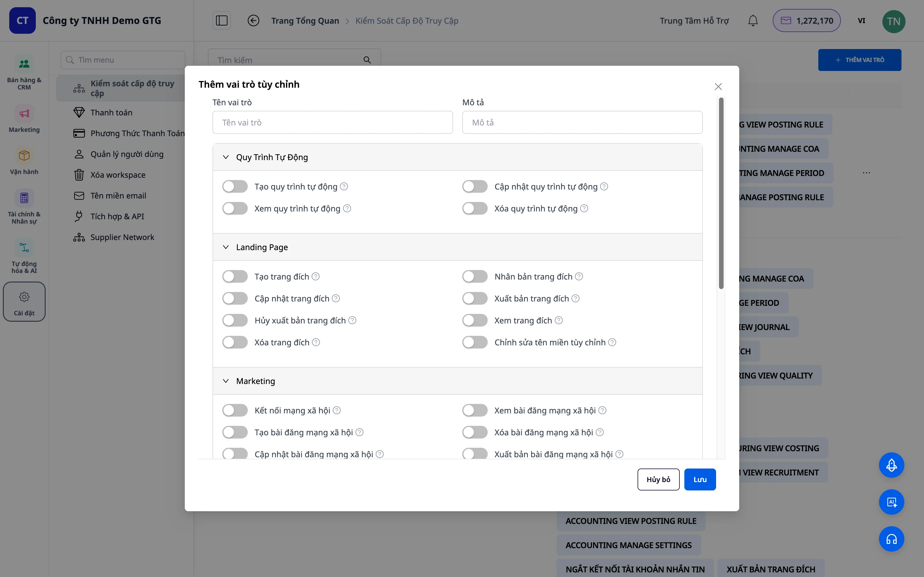Click the Tên vai trò input field
The image size is (924, 577).
tap(333, 123)
